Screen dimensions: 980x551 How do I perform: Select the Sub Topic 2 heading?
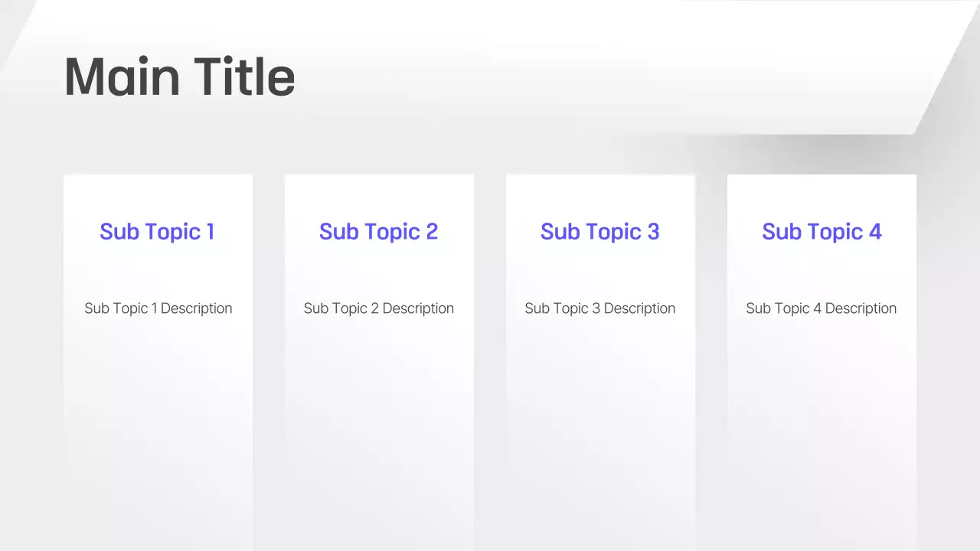point(378,231)
